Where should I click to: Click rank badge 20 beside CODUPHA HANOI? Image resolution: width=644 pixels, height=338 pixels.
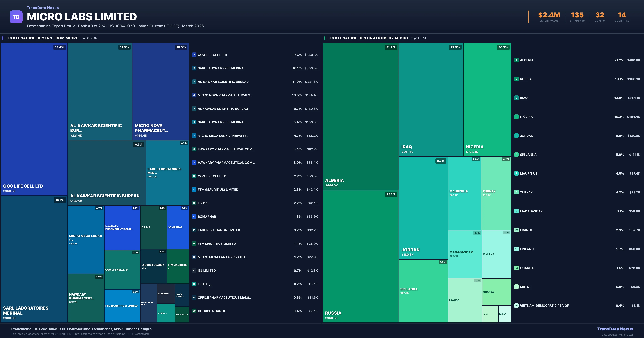[x=194, y=311]
